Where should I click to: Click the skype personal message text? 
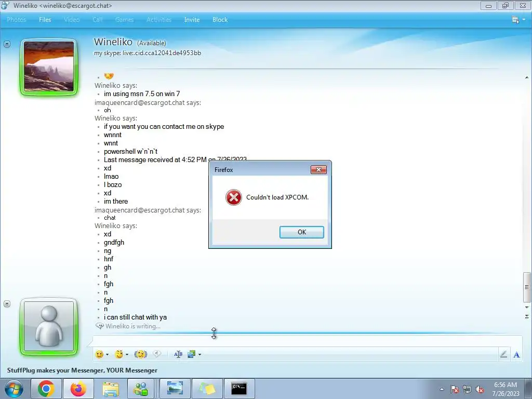(x=148, y=53)
